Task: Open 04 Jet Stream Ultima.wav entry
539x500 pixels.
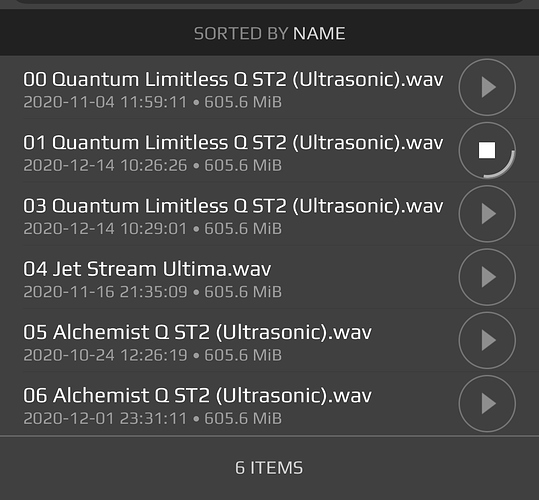Action: [147, 269]
